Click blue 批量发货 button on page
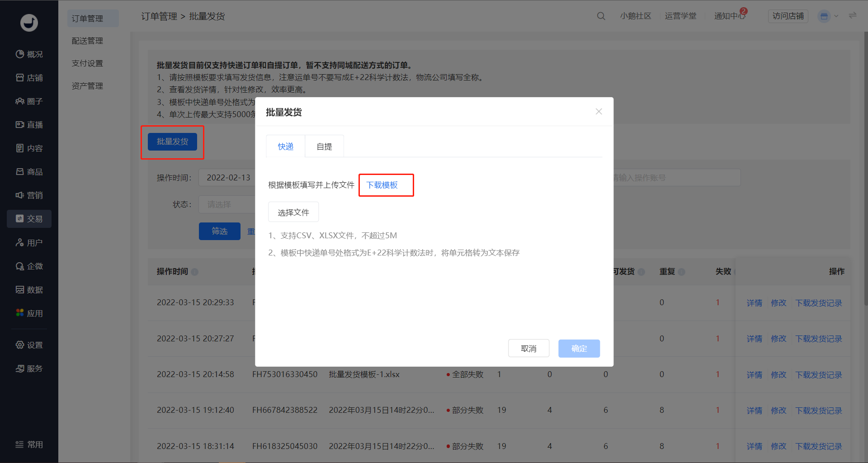This screenshot has height=463, width=868. pos(172,142)
